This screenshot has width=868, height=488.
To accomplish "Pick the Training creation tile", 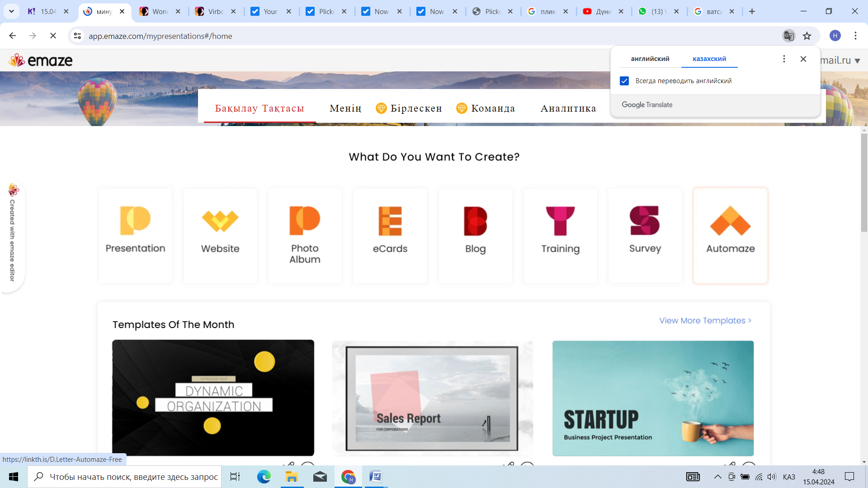I will [560, 235].
